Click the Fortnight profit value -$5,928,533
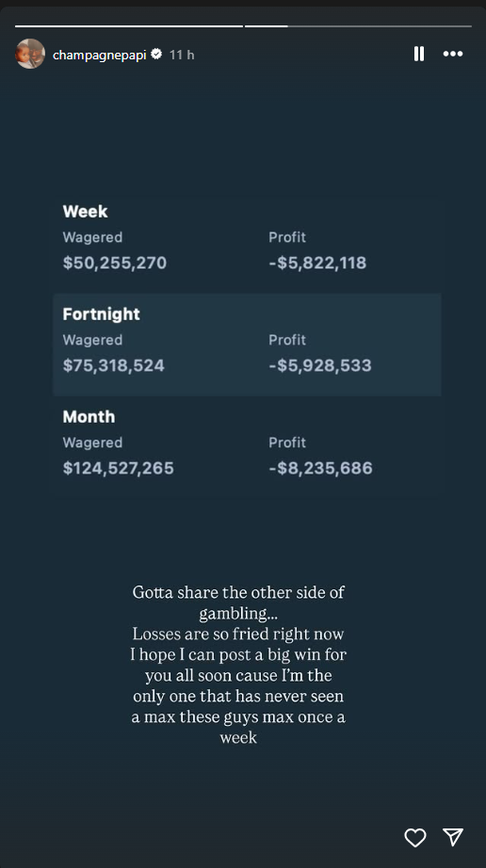486x868 pixels. tap(320, 365)
